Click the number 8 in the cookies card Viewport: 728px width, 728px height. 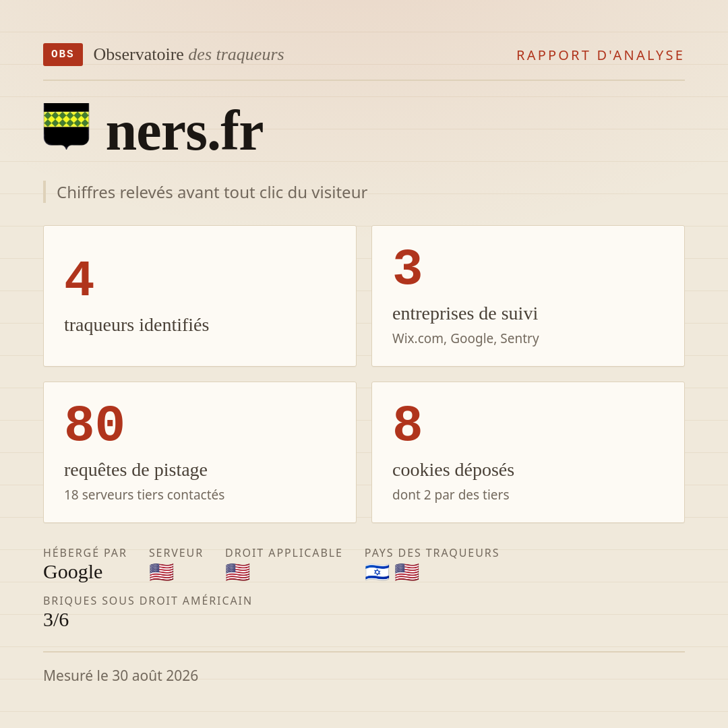point(408,424)
